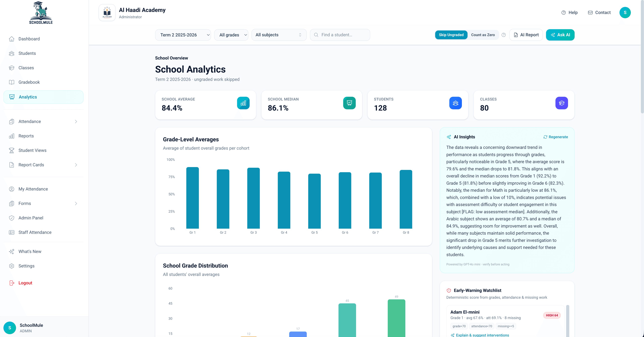This screenshot has height=337, width=644.
Task: Click the Classes card purple cap icon
Action: pos(561,103)
